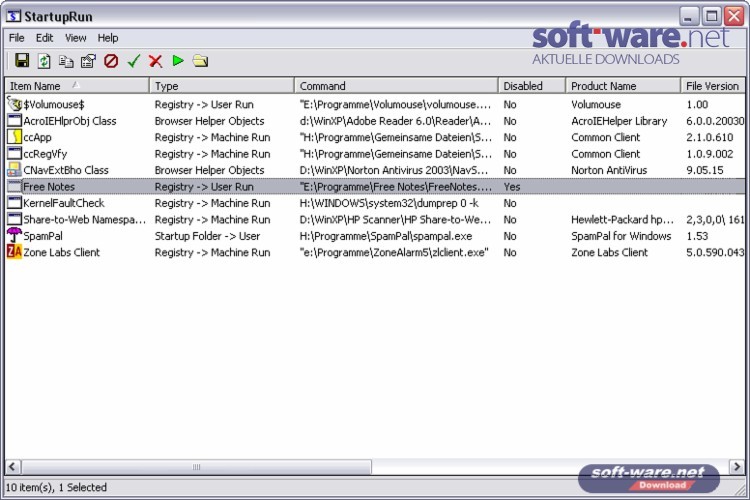Click the dumprep 0 -k command cell
The width and height of the screenshot is (750, 500).
(x=389, y=203)
